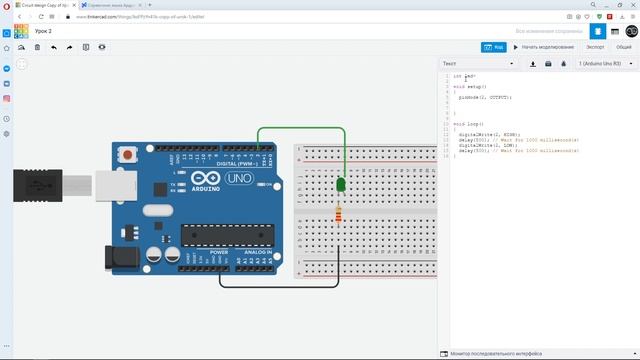Open the notes tool icon
640x360 pixels.
[86, 47]
